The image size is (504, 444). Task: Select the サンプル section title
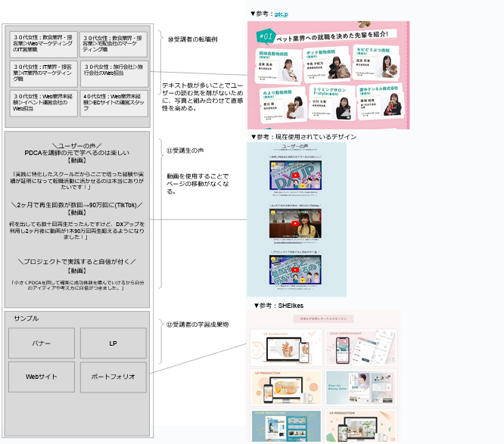pyautogui.click(x=26, y=318)
